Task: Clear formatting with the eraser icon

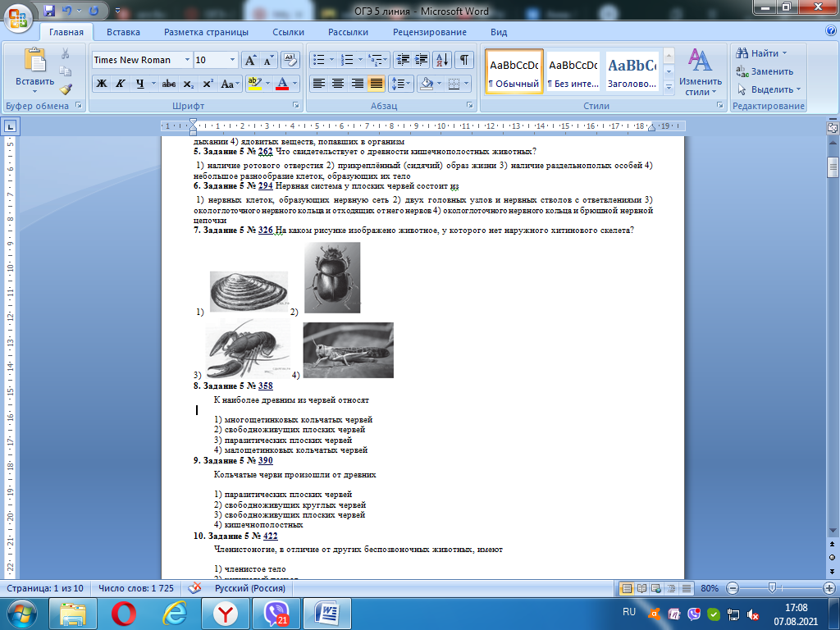Action: [x=290, y=60]
